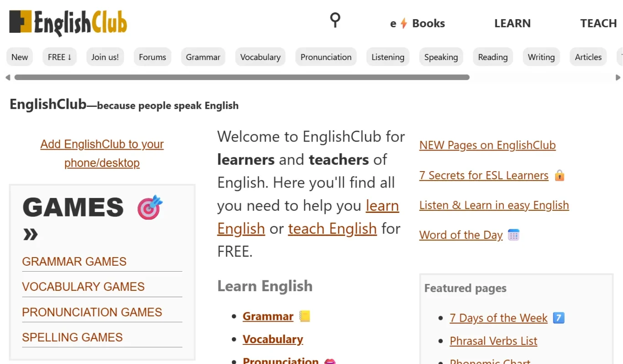This screenshot has width=623, height=364.
Task: Click the double-arrow icon under GAMES
Action: point(31,234)
